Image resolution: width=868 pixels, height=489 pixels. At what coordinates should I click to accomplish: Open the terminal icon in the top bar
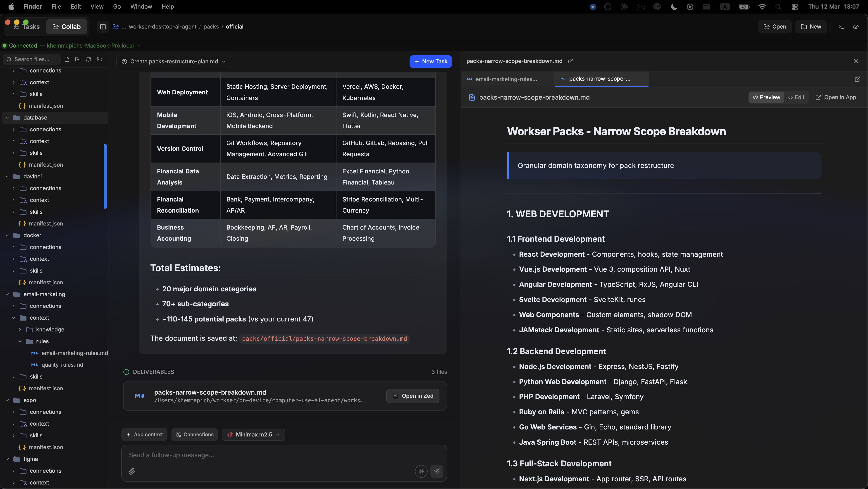click(841, 27)
